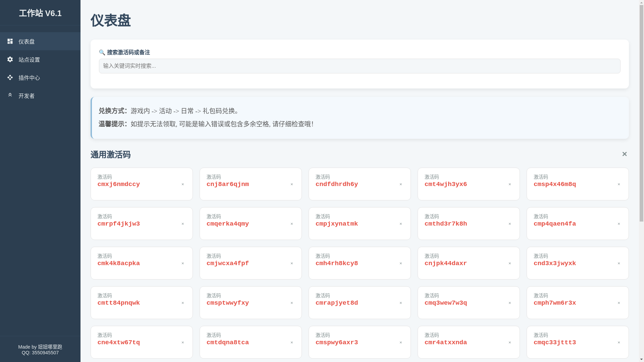The image size is (644, 362).
Task: Select the code text cmqerka4qmy
Action: point(228,224)
